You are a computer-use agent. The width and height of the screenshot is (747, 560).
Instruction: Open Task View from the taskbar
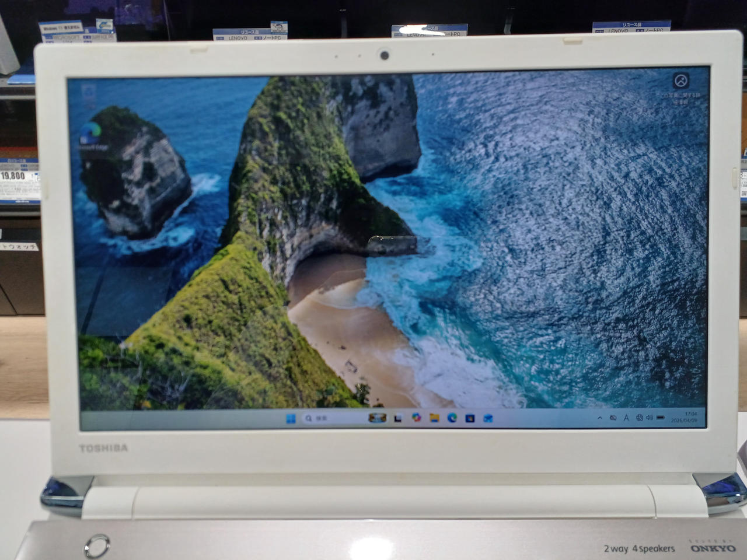(398, 418)
